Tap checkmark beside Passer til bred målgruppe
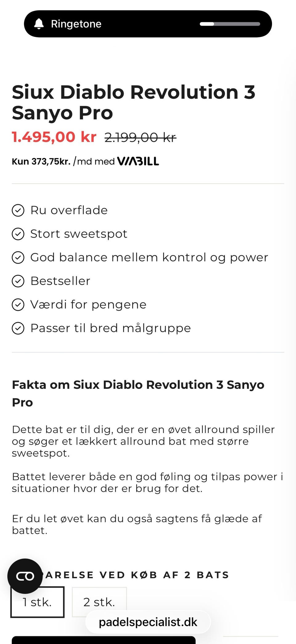This screenshot has width=296, height=644. pos(18,328)
